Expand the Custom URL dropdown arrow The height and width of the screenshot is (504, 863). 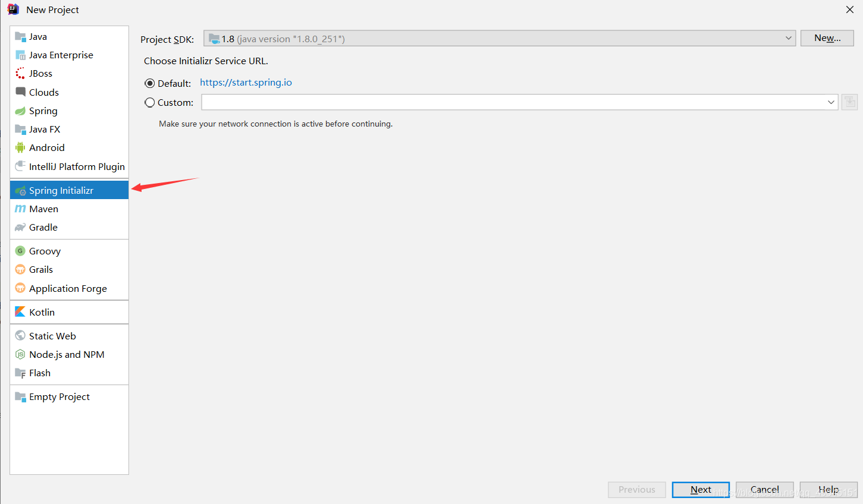(x=831, y=102)
